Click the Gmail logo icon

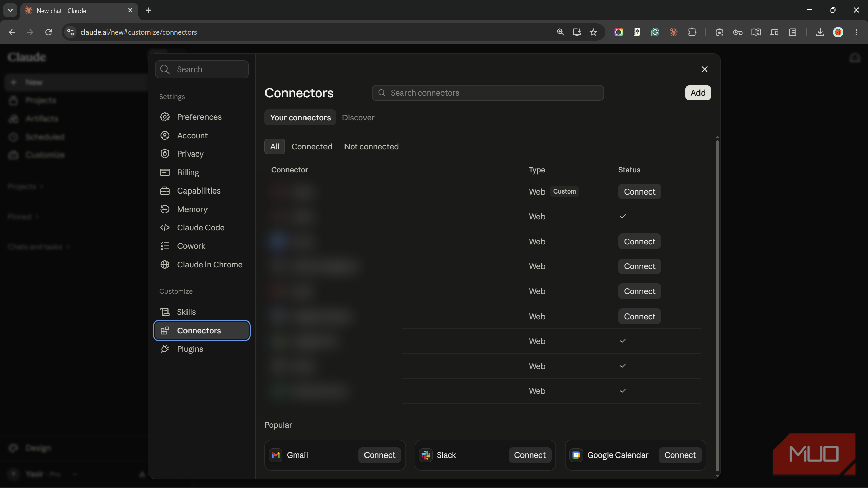pos(276,455)
